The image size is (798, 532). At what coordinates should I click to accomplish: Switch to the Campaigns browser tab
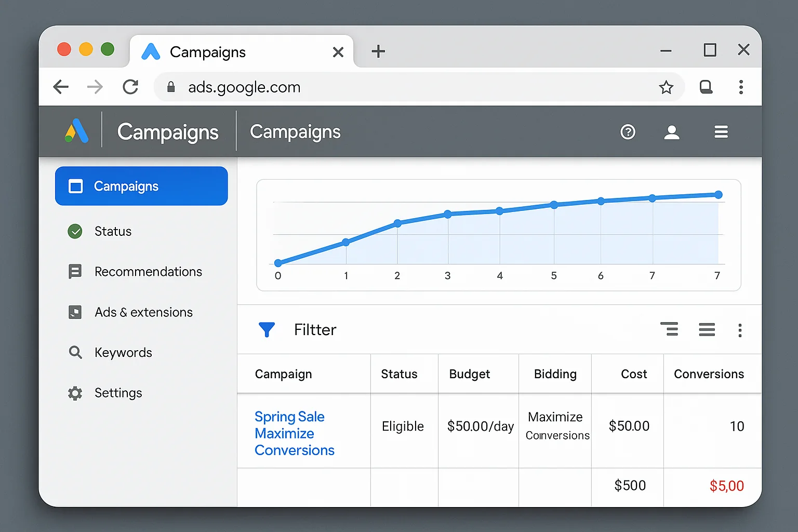point(207,51)
